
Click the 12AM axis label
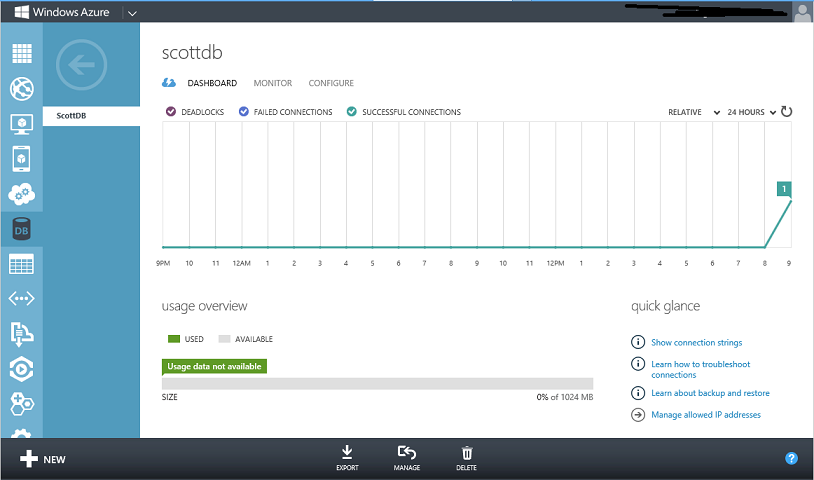point(241,263)
